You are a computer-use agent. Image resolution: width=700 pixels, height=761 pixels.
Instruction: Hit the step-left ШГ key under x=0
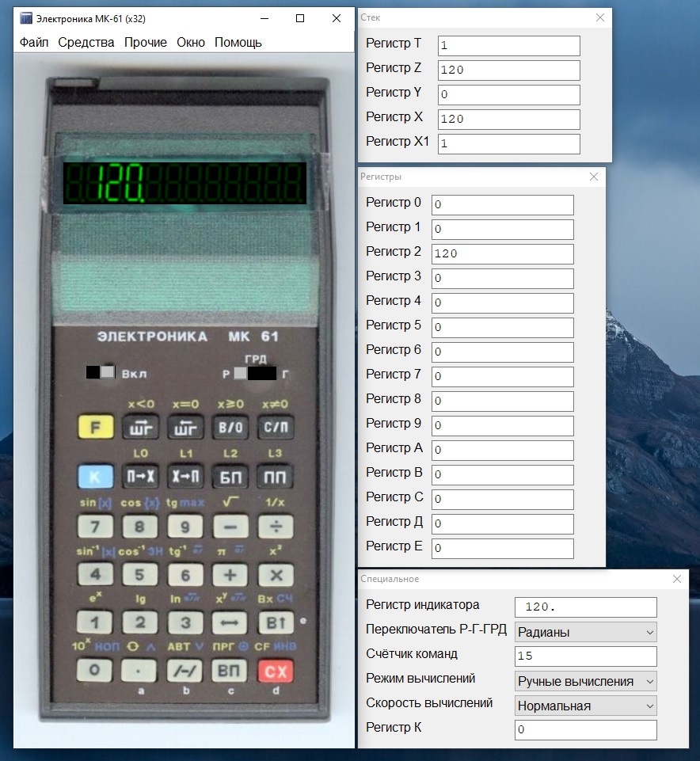click(185, 427)
